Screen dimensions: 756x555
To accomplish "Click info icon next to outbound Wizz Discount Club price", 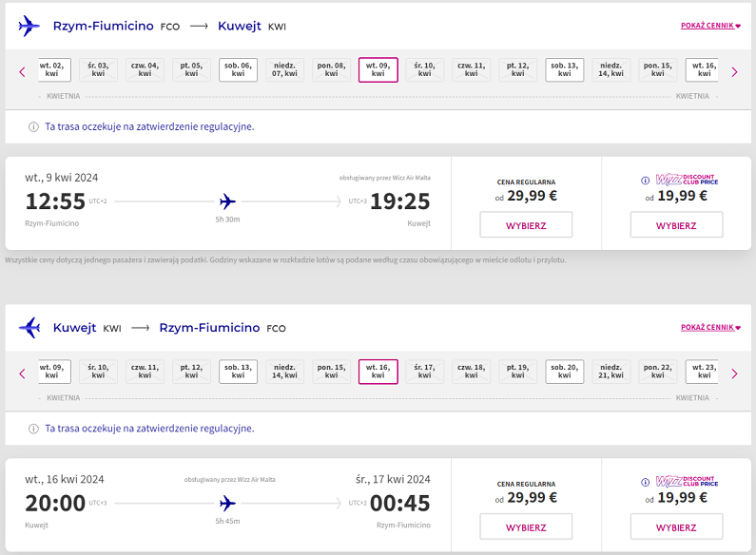I will point(645,181).
